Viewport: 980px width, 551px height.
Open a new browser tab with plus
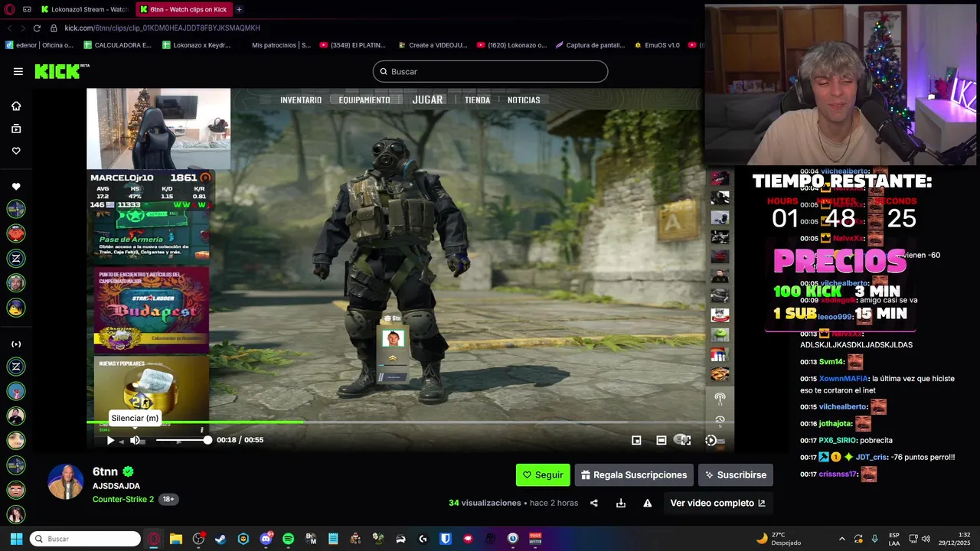coord(240,9)
